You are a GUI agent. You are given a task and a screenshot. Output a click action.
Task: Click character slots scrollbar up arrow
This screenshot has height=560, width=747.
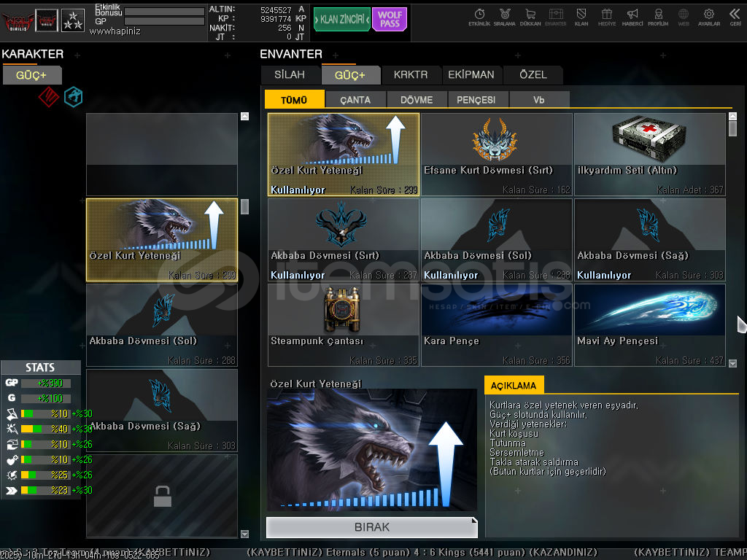point(245,116)
